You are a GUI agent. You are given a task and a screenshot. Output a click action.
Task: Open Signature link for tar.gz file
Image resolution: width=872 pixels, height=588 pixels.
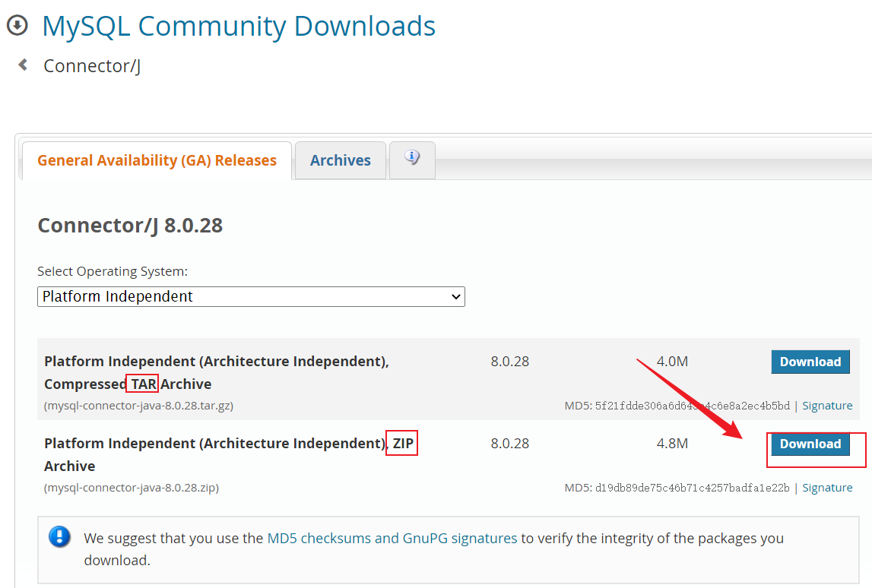tap(827, 406)
